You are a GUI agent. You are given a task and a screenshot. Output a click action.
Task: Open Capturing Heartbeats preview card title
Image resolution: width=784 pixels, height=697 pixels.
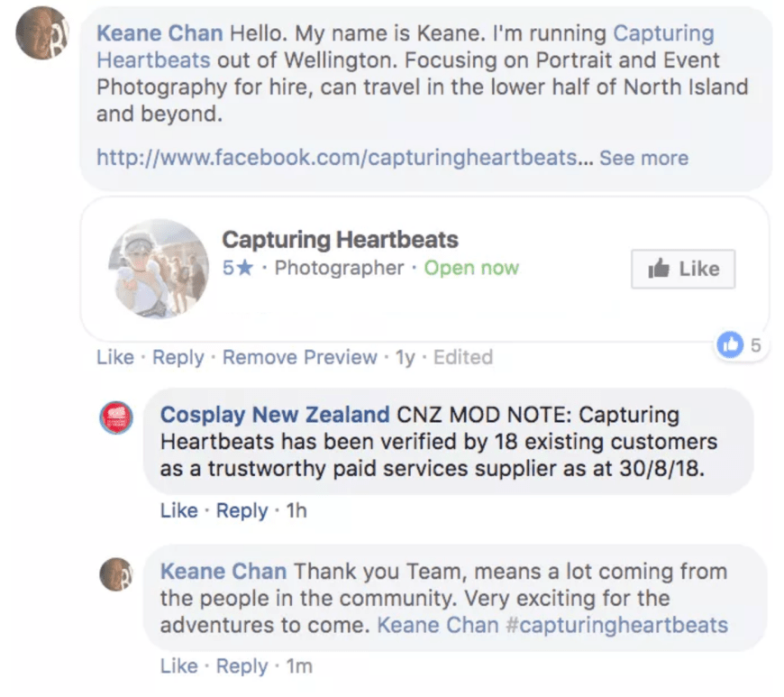pos(340,240)
